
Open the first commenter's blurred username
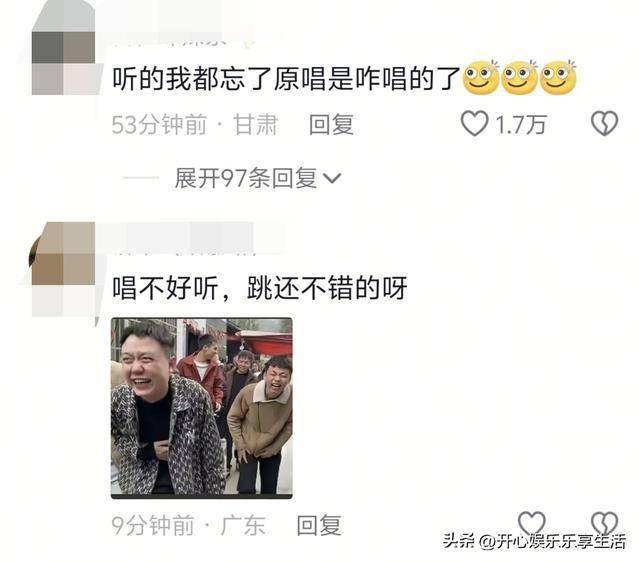click(x=169, y=41)
